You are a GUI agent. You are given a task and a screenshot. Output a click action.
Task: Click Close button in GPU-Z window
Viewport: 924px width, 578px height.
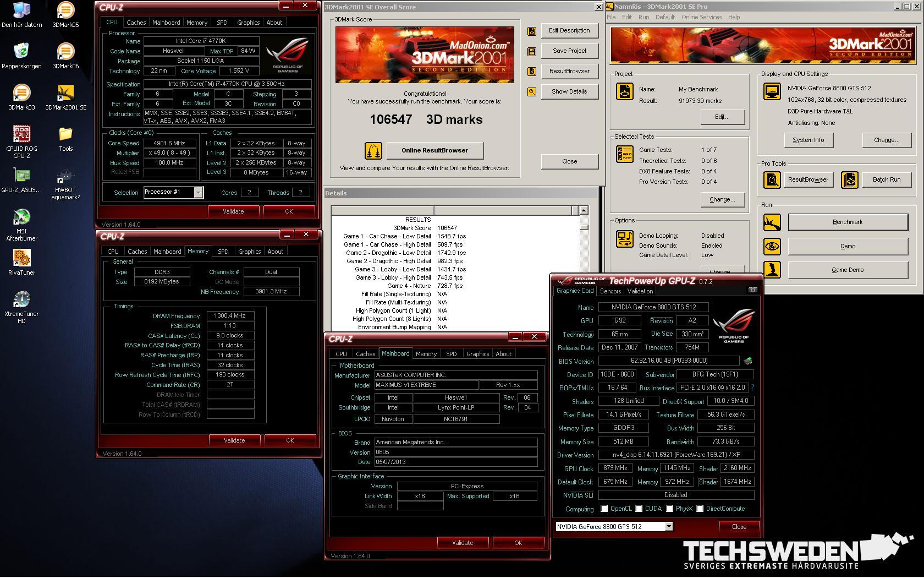click(x=739, y=527)
